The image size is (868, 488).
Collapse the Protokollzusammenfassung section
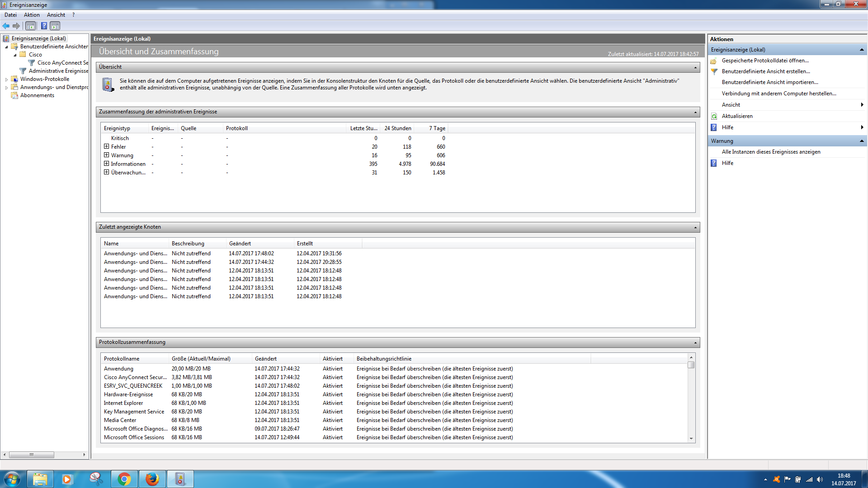pos(695,343)
